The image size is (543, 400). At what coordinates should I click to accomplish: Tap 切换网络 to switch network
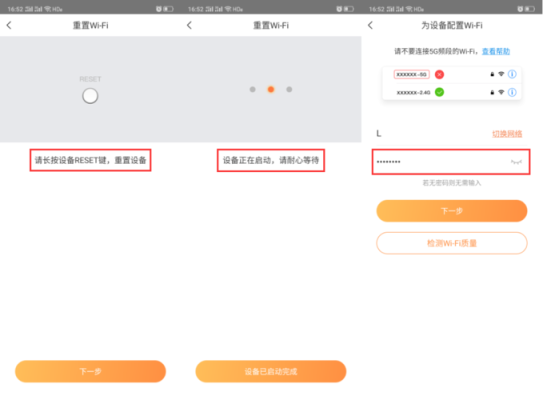(507, 134)
